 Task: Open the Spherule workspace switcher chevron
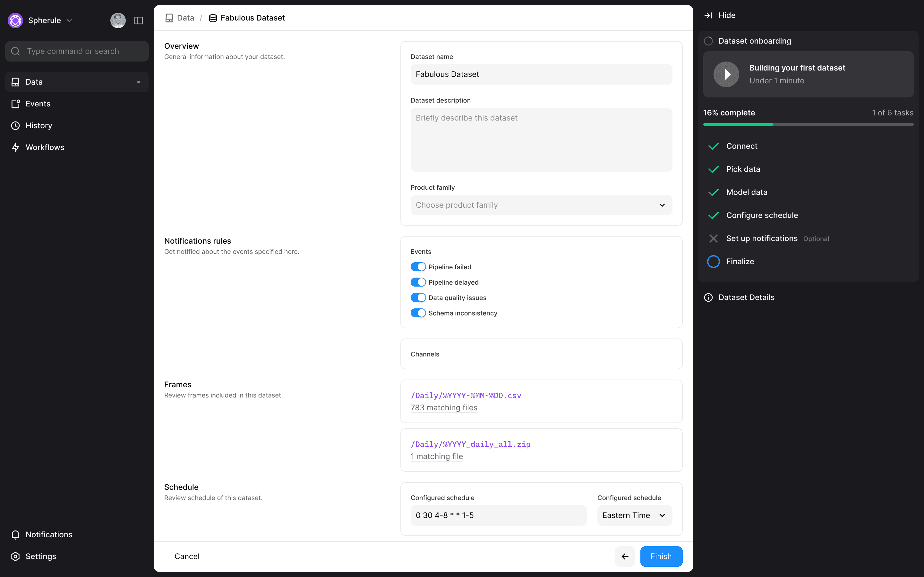pos(70,21)
